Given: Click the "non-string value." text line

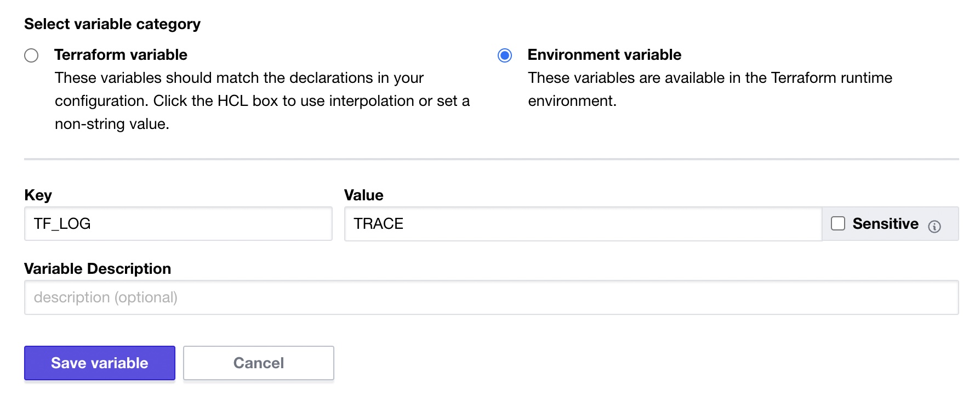Looking at the screenshot, I should (x=112, y=124).
